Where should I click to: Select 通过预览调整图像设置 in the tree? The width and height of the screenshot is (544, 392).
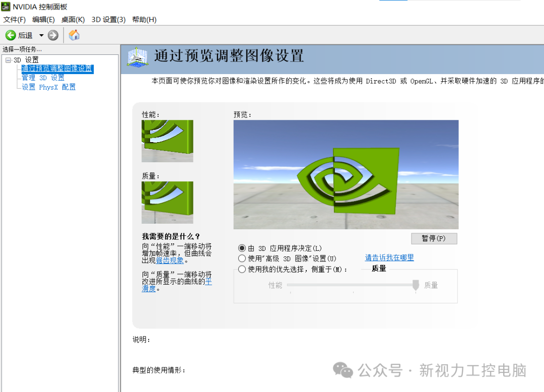click(x=57, y=69)
